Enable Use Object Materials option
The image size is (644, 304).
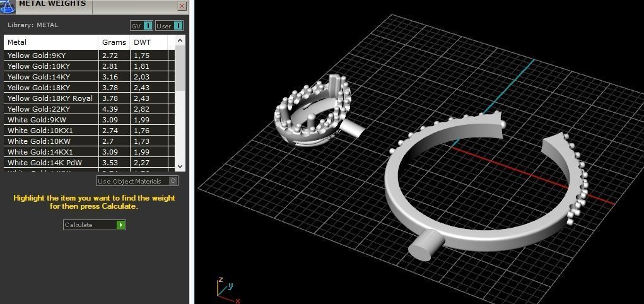coord(138,181)
